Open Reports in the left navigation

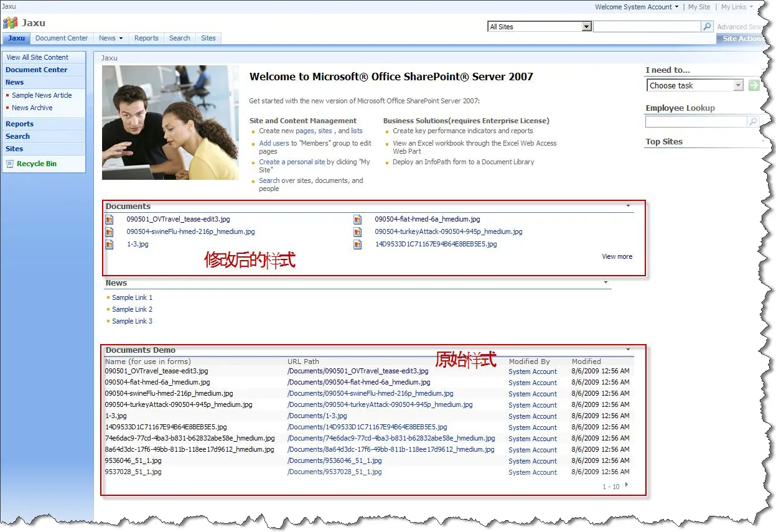coord(19,124)
